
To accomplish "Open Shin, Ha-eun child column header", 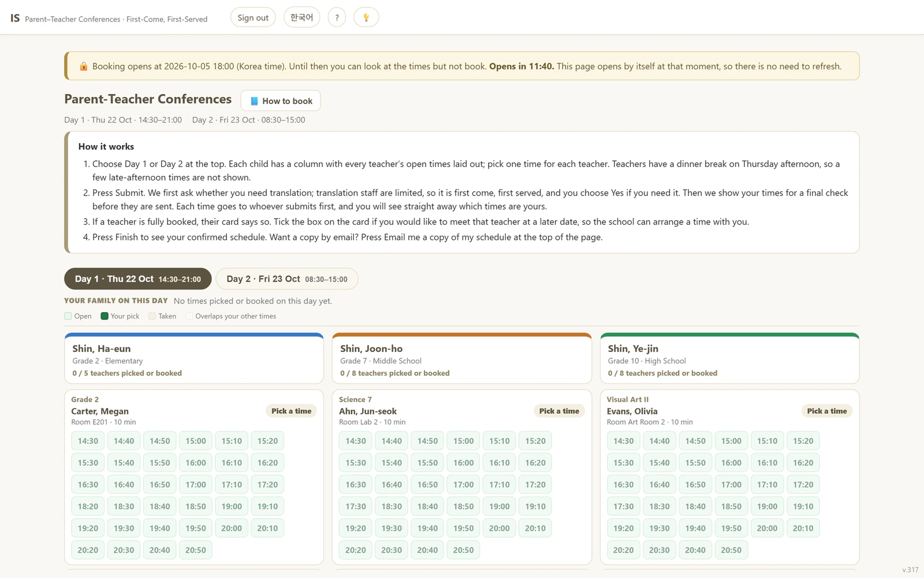I will [194, 358].
